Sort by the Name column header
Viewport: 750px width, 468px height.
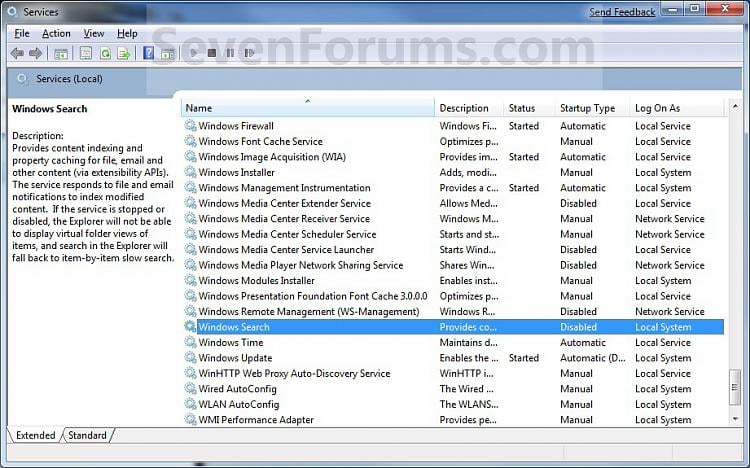308,108
